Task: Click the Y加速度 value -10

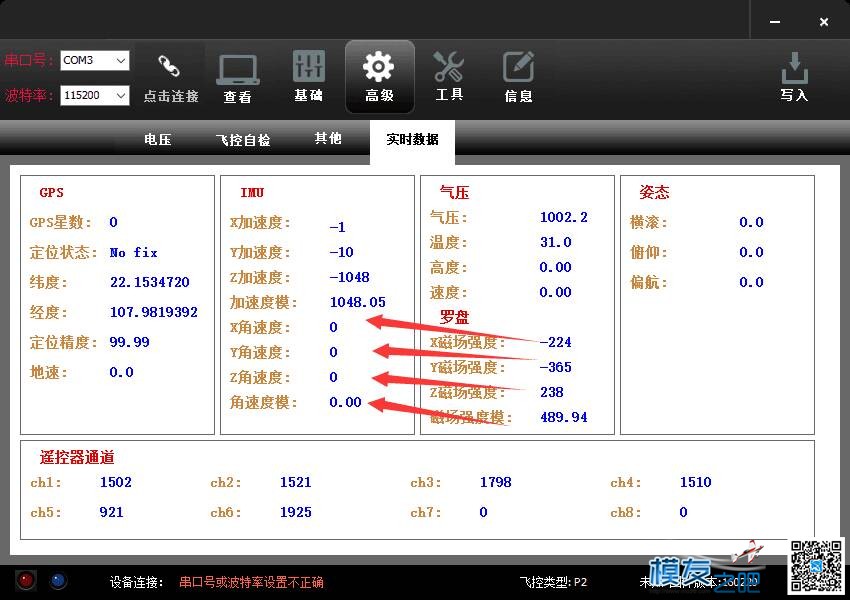Action: click(342, 252)
